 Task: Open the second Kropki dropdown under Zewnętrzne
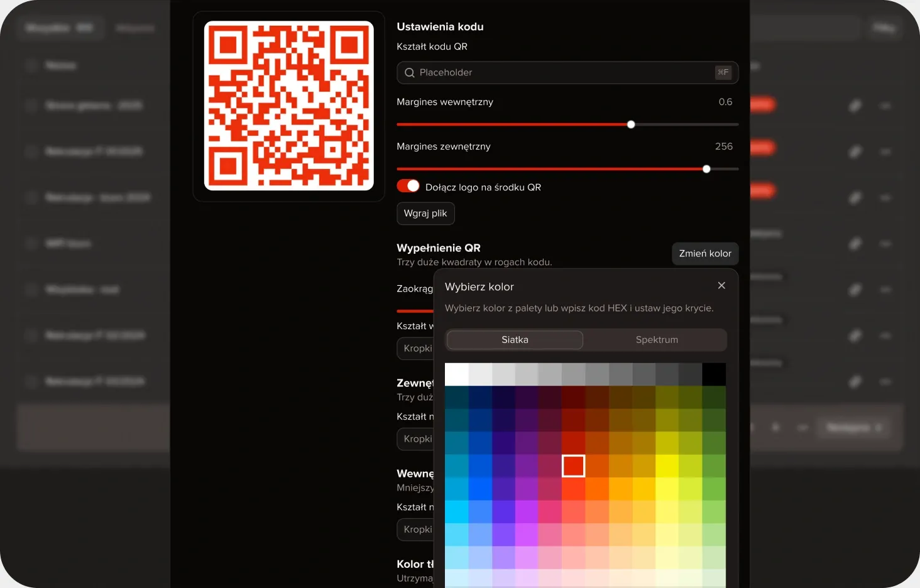(415, 439)
